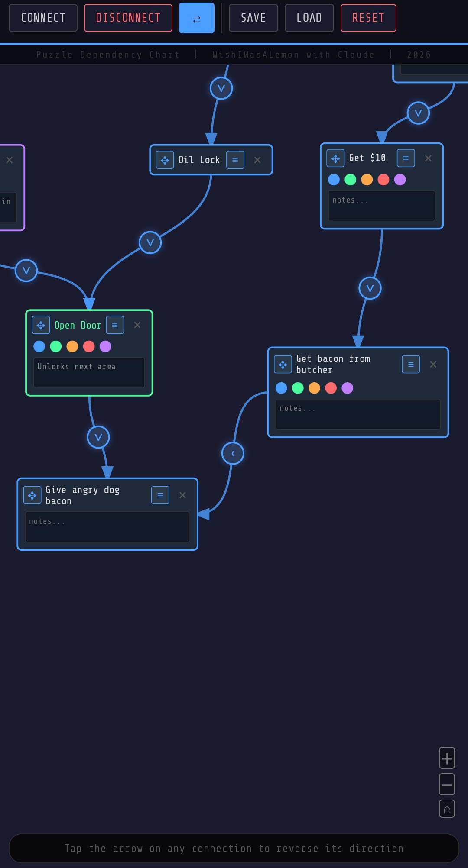Reverse the butcher-to-dog connection arrow

(233, 453)
